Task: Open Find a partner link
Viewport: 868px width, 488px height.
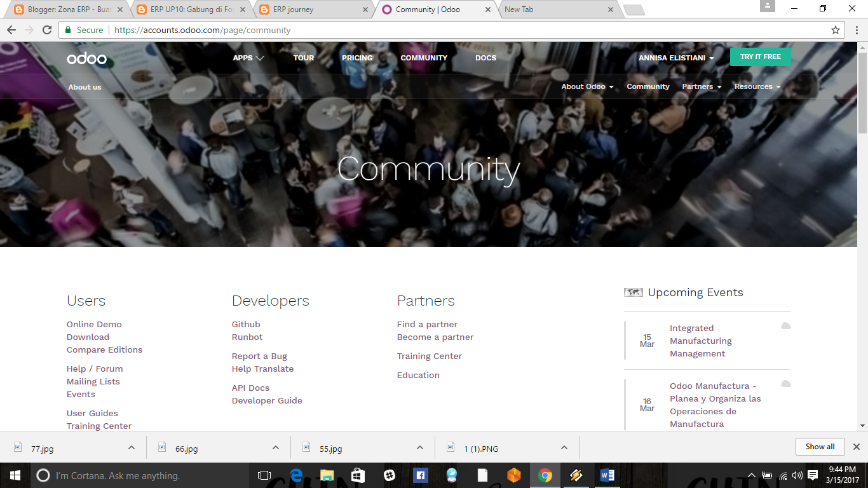Action: pyautogui.click(x=427, y=324)
